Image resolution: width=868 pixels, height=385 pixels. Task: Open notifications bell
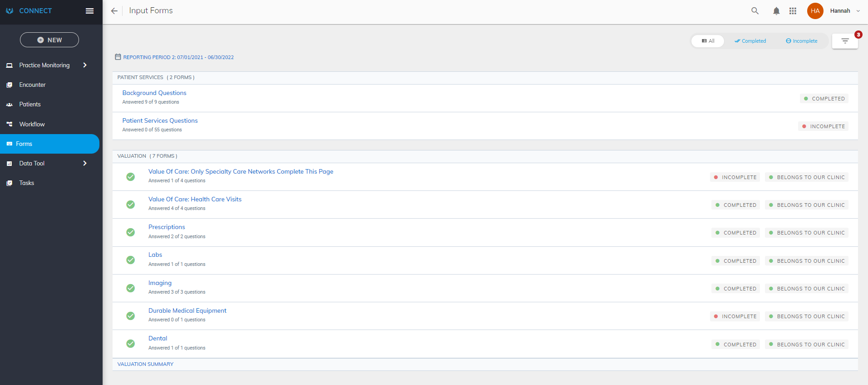click(776, 11)
